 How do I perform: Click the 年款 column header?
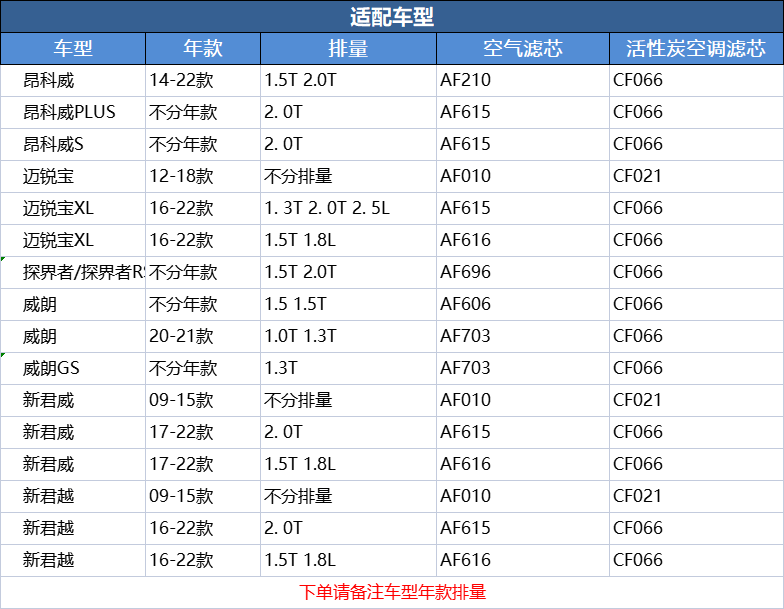[x=203, y=48]
